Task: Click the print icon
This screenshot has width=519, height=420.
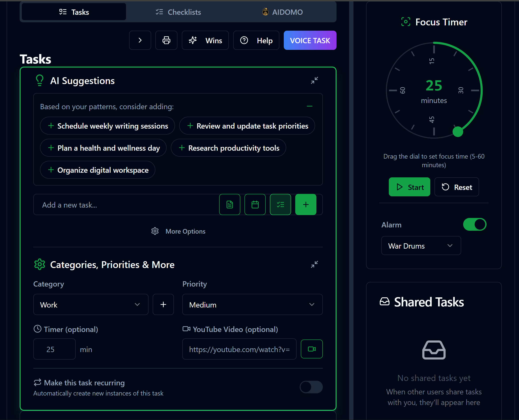Action: [x=166, y=40]
